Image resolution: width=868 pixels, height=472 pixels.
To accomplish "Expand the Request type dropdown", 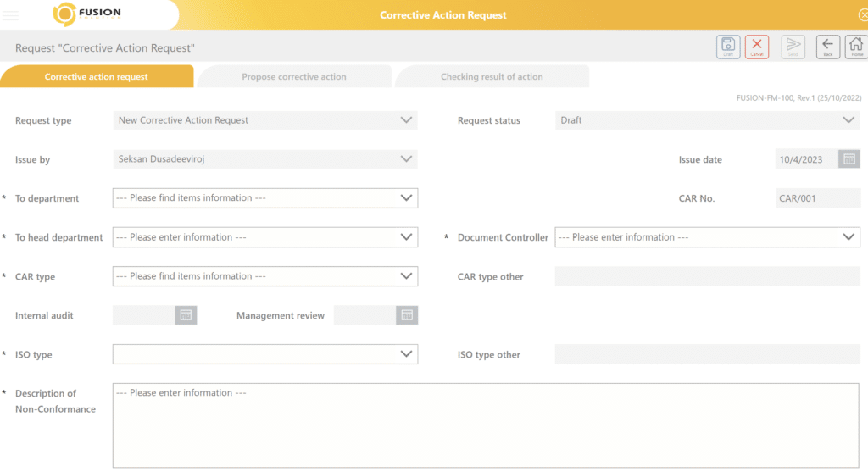I will pos(265,120).
